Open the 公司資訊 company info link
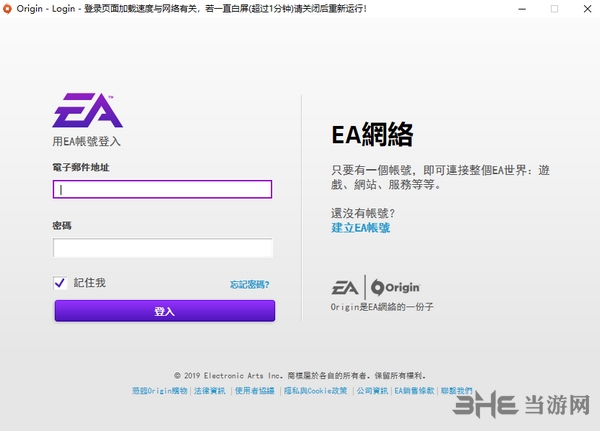The image size is (600, 431). tap(372, 390)
